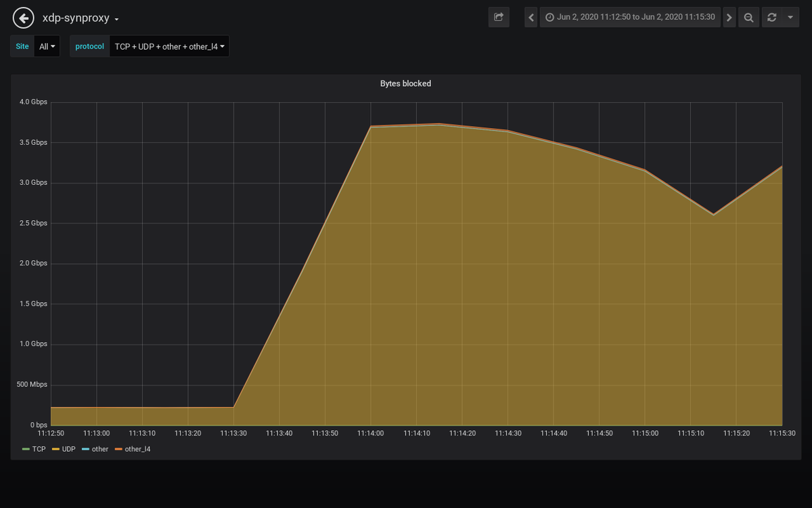Toggle the TCP series in the legend
The width and height of the screenshot is (812, 508).
click(39, 449)
